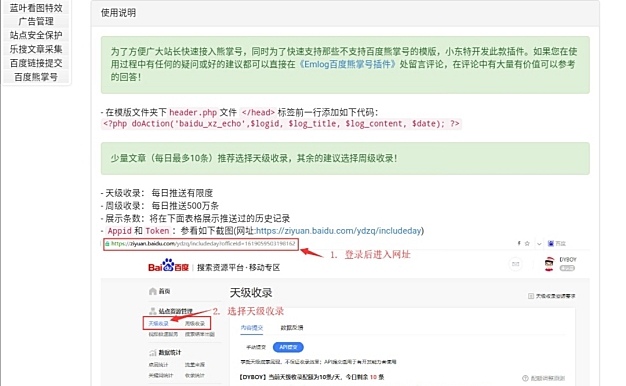The height and width of the screenshot is (386, 626).
Task: Click the 数据统计 section icon in the screenshot
Action: coord(153,353)
